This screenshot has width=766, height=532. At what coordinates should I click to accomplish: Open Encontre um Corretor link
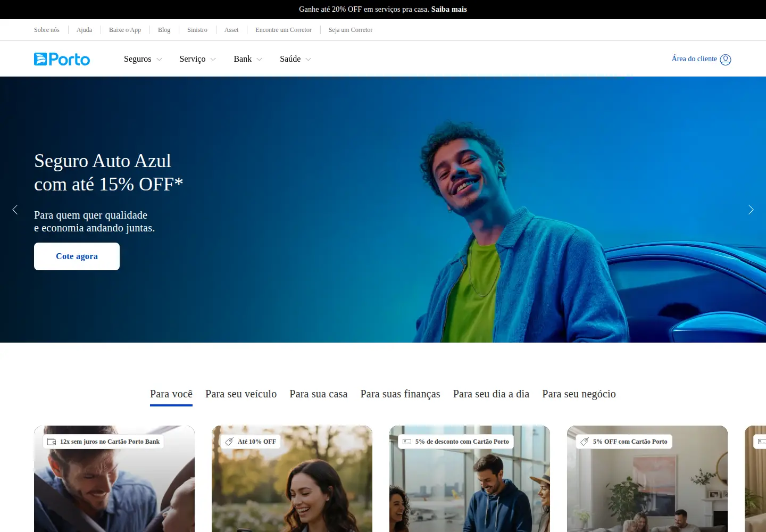(x=284, y=30)
